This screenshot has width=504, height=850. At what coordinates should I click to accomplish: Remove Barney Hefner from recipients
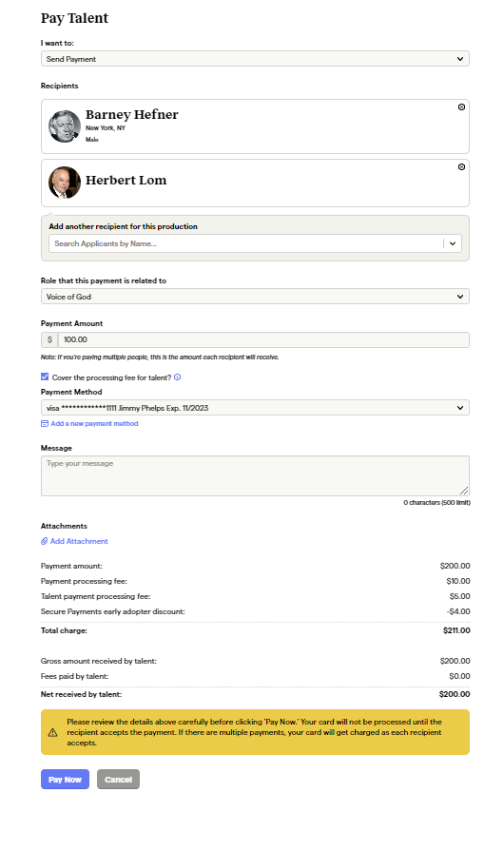(x=461, y=106)
